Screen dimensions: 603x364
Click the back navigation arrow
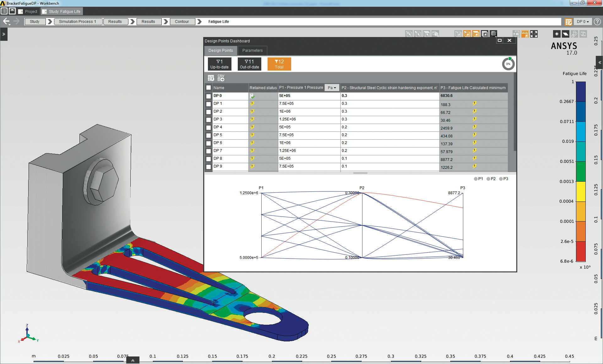pyautogui.click(x=6, y=21)
